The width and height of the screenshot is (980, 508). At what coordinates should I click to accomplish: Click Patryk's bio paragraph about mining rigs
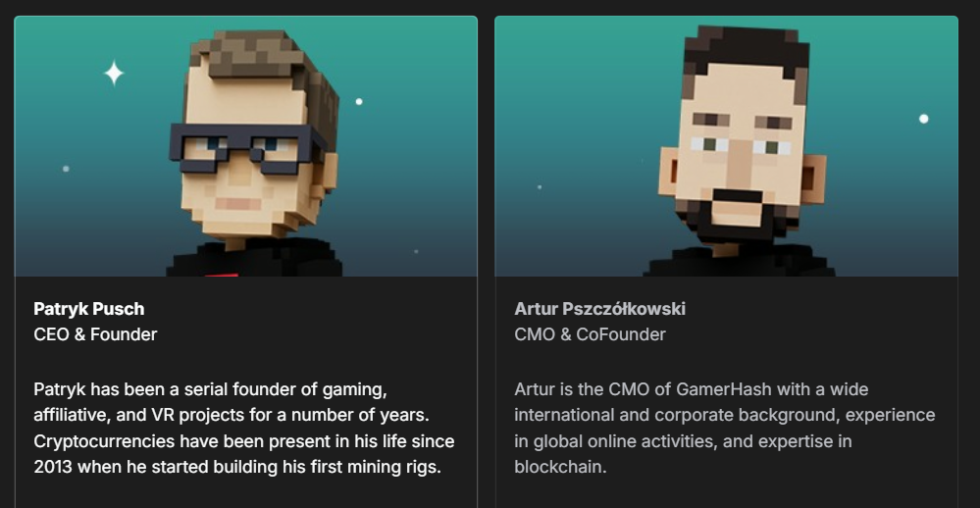click(243, 428)
